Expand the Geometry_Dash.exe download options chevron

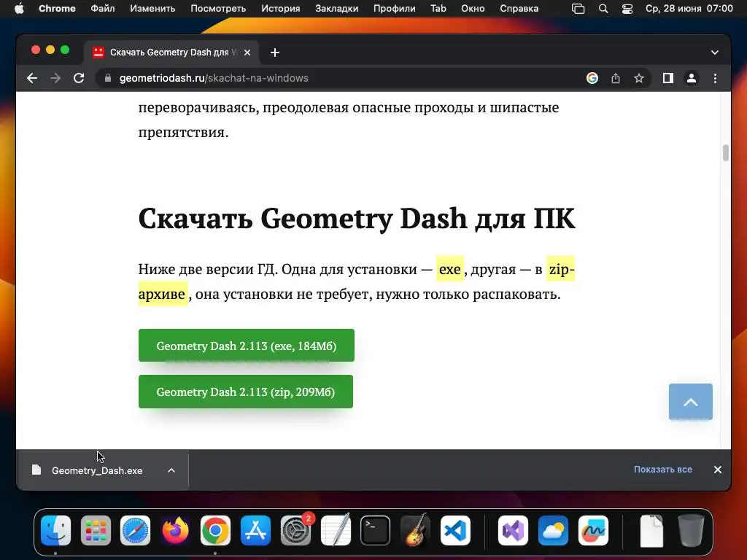tap(171, 470)
